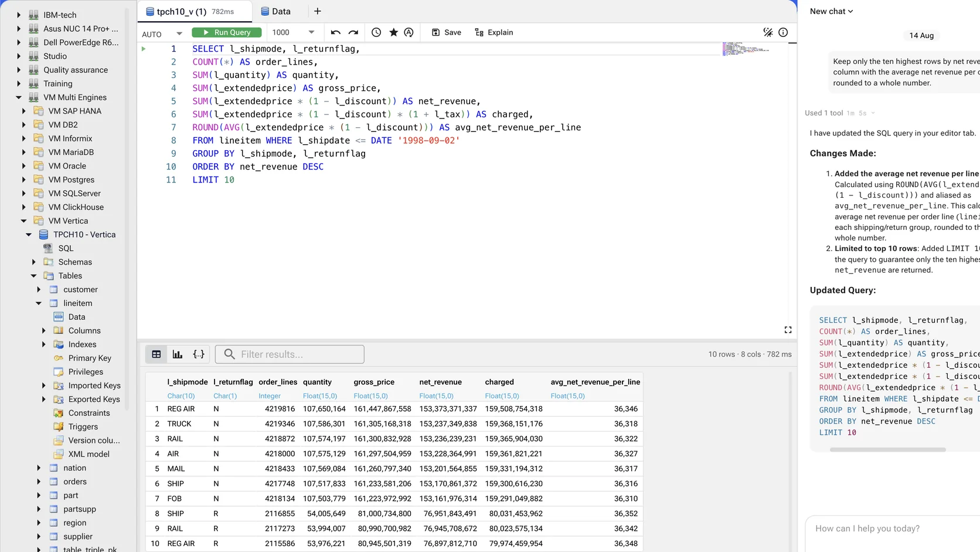This screenshot has width=980, height=552.
Task: Expand the editor to fullscreen
Action: pyautogui.click(x=788, y=330)
